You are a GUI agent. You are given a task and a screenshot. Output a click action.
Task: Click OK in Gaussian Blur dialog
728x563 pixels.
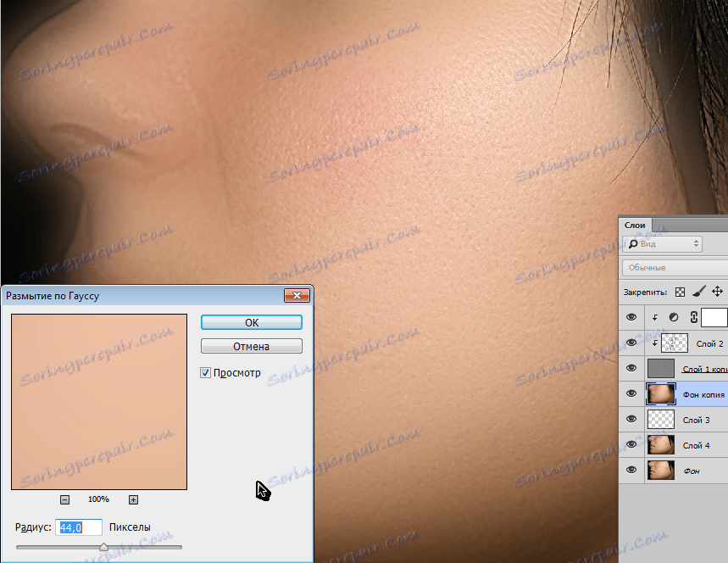click(251, 322)
